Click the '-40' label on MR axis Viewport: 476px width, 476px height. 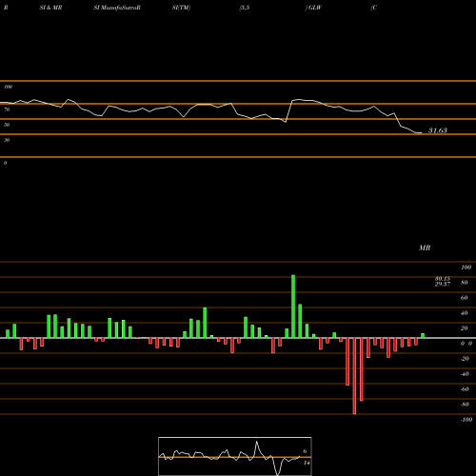[465, 374]
